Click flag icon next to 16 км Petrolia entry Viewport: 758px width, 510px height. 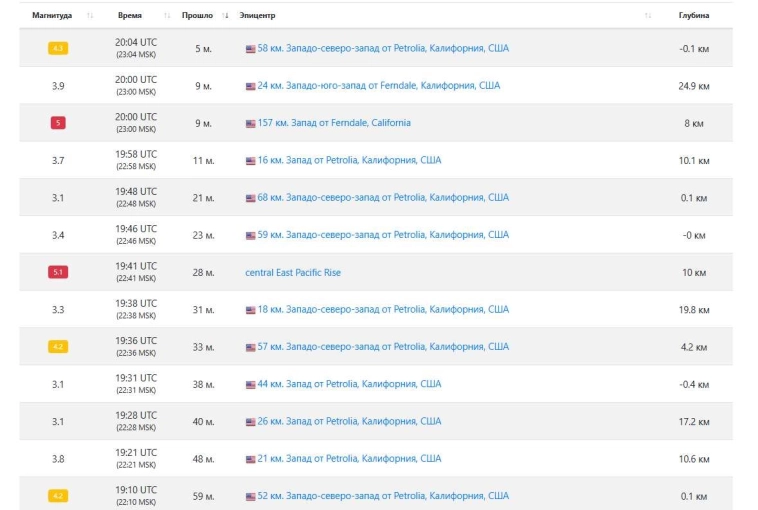(x=250, y=160)
